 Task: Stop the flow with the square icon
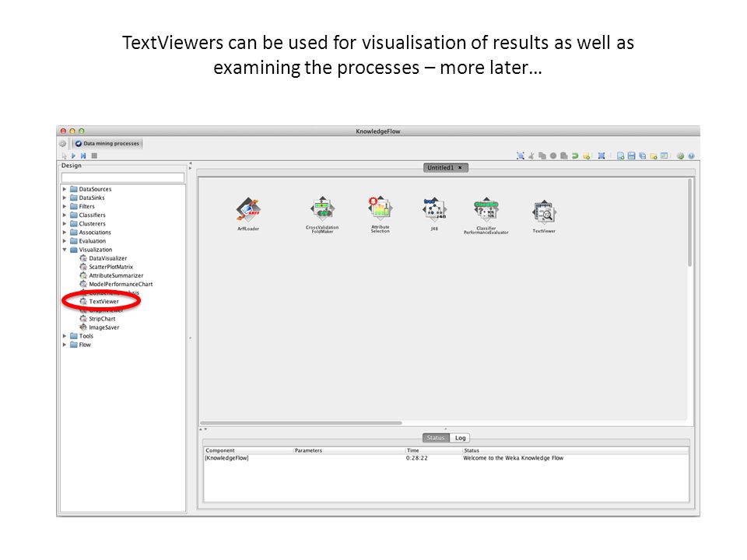tap(94, 156)
